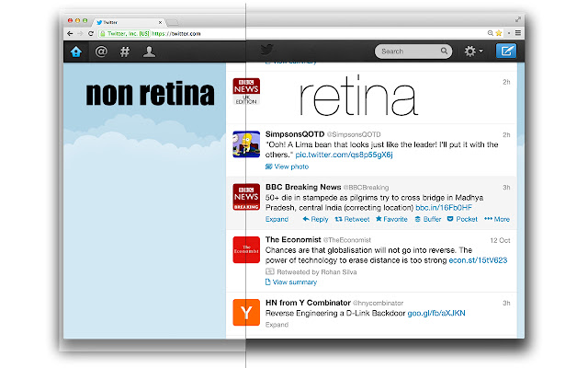
Task: Open The Economist profile name
Action: (293, 239)
